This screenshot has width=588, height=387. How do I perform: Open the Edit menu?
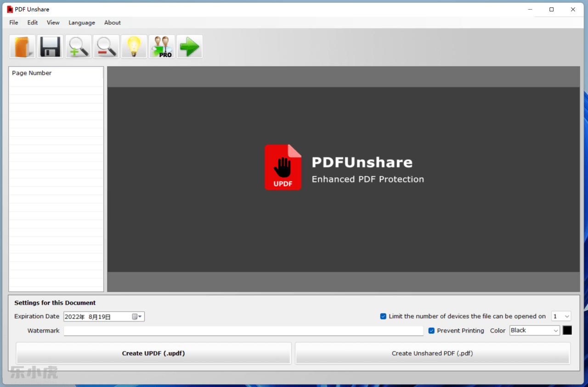(33, 22)
